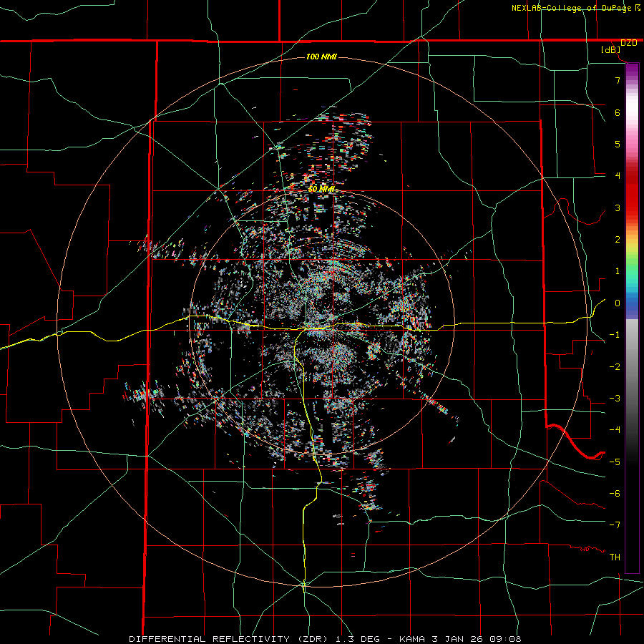Click the 50 NMI range ring label
644x644 pixels.
(321, 190)
